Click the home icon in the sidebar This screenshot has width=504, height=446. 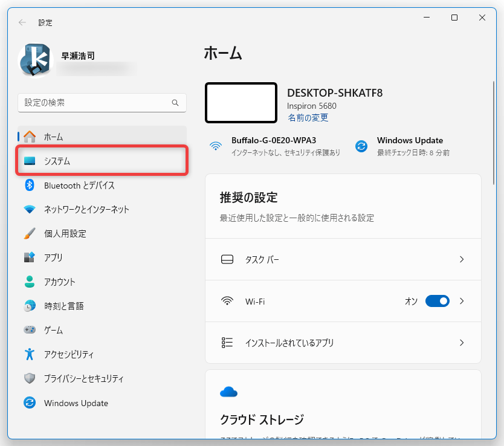(30, 137)
